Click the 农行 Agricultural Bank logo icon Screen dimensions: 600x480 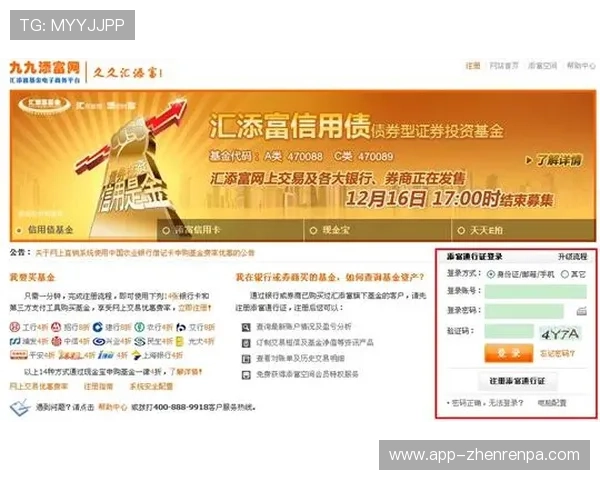coord(140,327)
